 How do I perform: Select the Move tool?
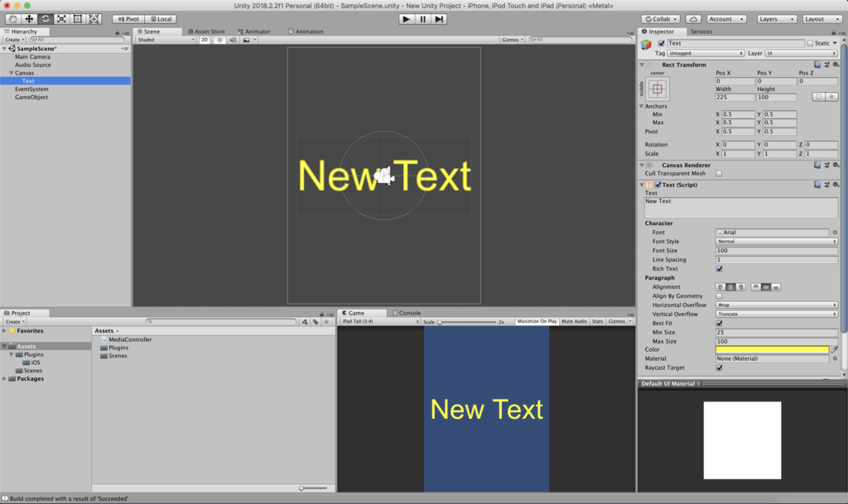coord(29,19)
